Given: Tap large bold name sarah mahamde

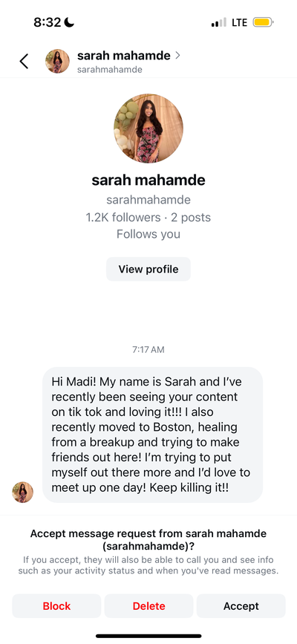Looking at the screenshot, I should (x=148, y=180).
